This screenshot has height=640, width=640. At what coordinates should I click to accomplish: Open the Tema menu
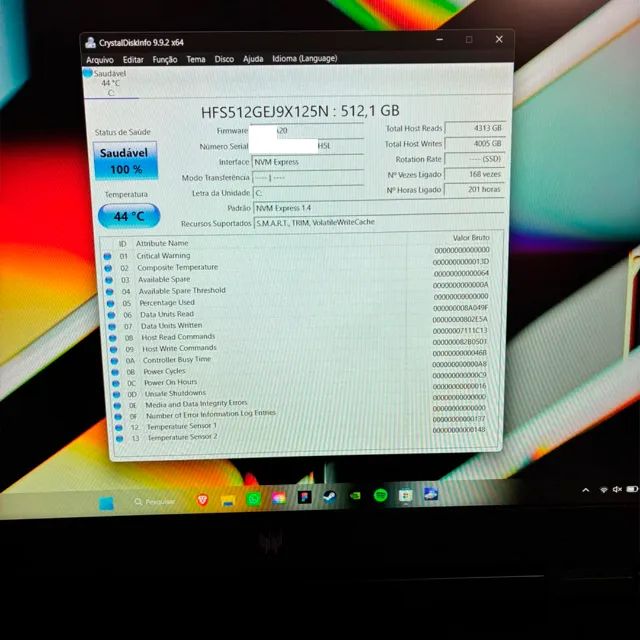(x=196, y=59)
